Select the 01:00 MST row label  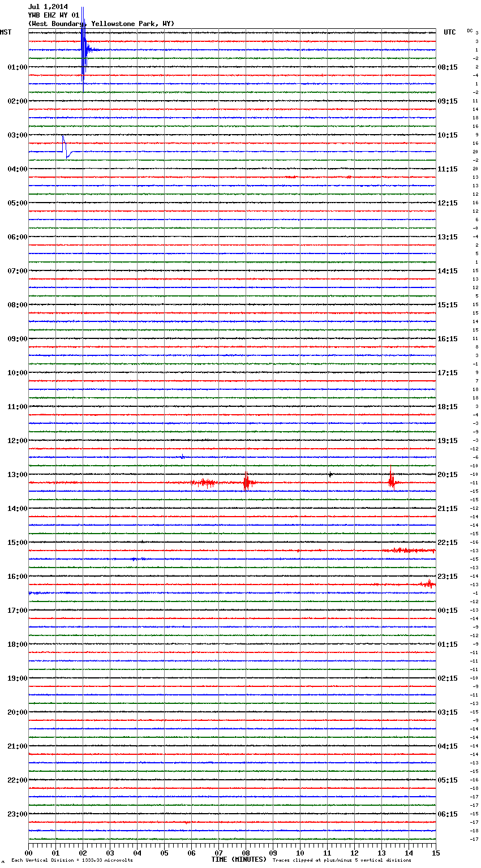[x=18, y=67]
